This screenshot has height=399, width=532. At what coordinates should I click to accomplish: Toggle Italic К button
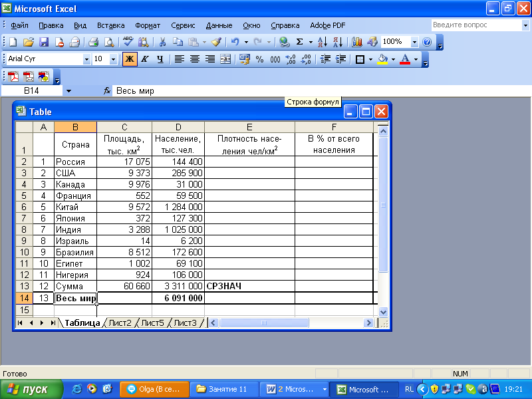[145, 59]
